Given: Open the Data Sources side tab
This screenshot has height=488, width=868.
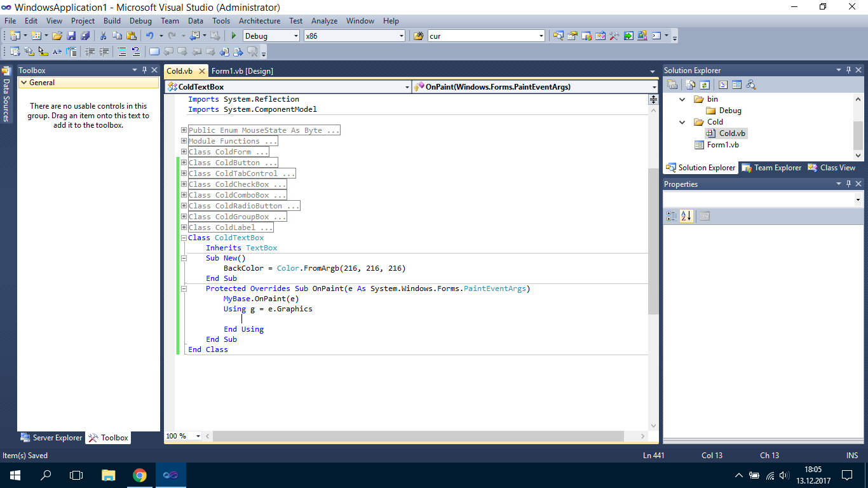Looking at the screenshot, I should click(x=6, y=94).
